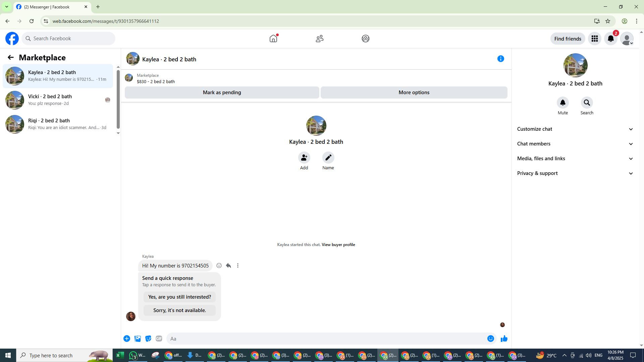Screen dimensions: 644x362
Task: Expand Chat members section
Action: (x=575, y=144)
